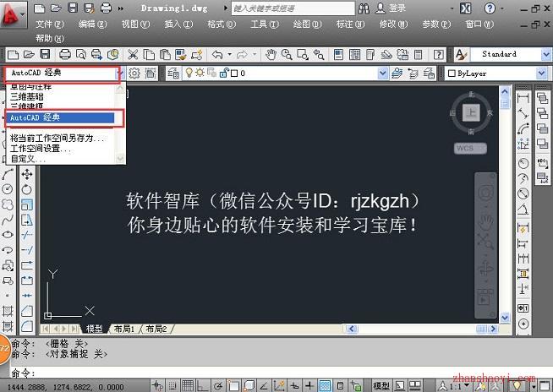Image resolution: width=553 pixels, height=392 pixels.
Task: Click the WCS button below the ViewCube
Action: click(x=470, y=149)
